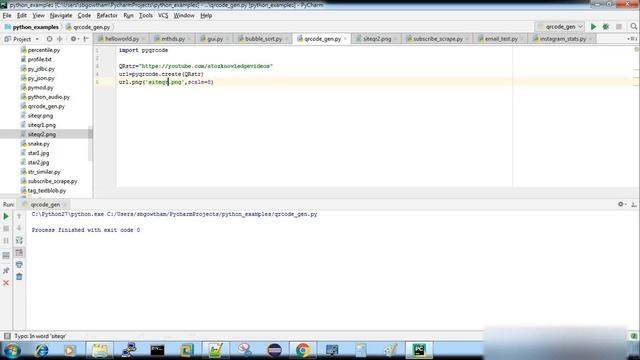
Task: Open PyCharm from the Windows taskbar
Action: coord(419,350)
